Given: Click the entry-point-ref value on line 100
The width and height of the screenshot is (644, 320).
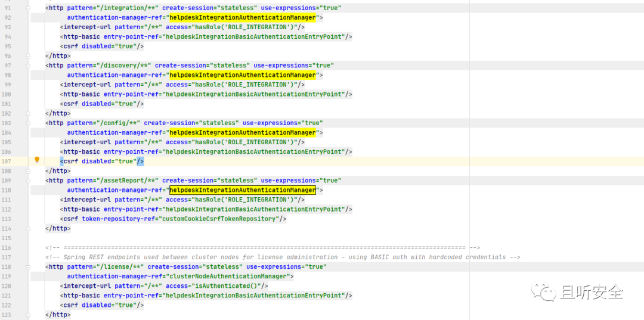Looking at the screenshot, I should 254,94.
